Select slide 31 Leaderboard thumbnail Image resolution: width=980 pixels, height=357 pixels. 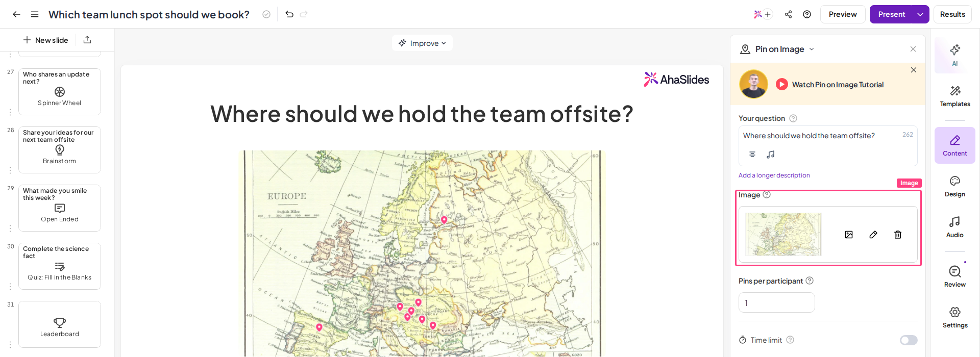[60, 324]
